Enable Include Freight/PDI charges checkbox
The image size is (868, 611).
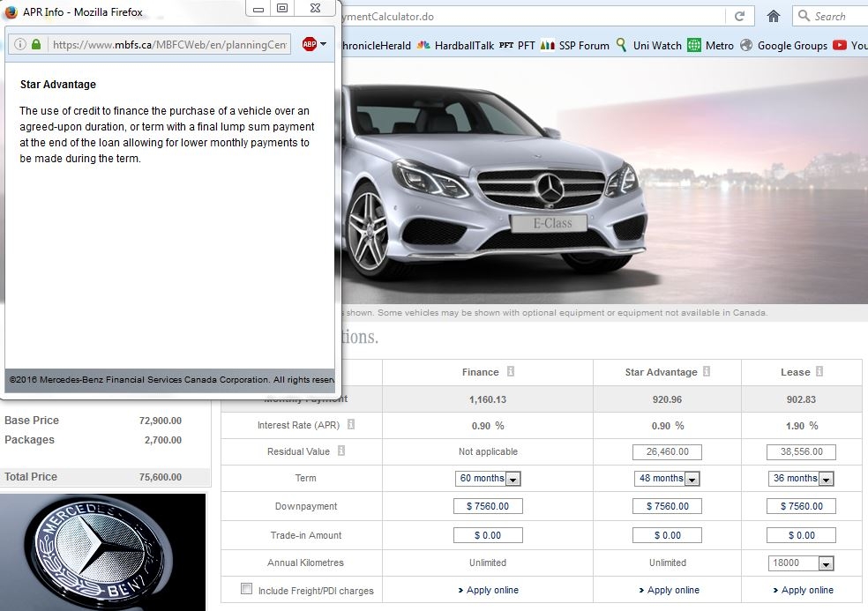click(246, 589)
